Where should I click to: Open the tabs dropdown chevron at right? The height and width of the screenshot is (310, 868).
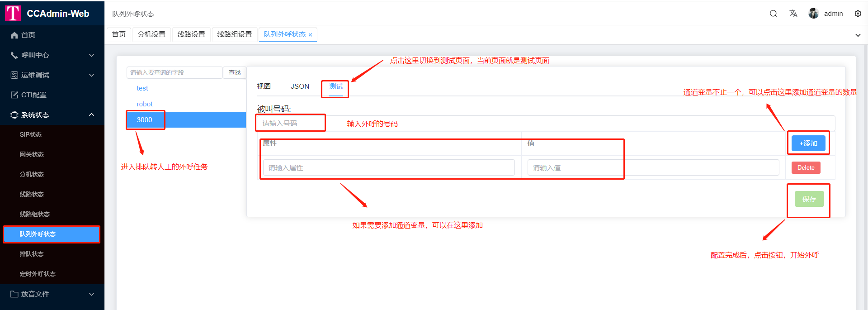click(858, 35)
